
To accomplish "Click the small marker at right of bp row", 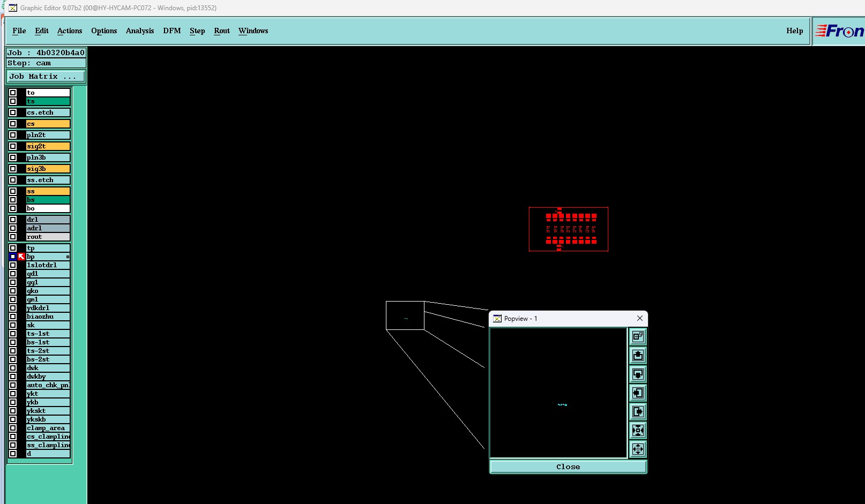I will click(68, 257).
